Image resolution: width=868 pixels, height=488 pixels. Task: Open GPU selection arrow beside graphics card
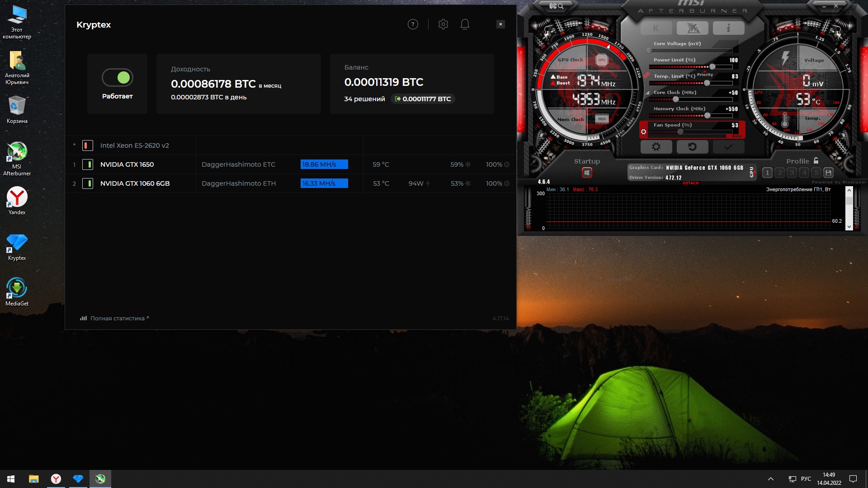pos(755,172)
